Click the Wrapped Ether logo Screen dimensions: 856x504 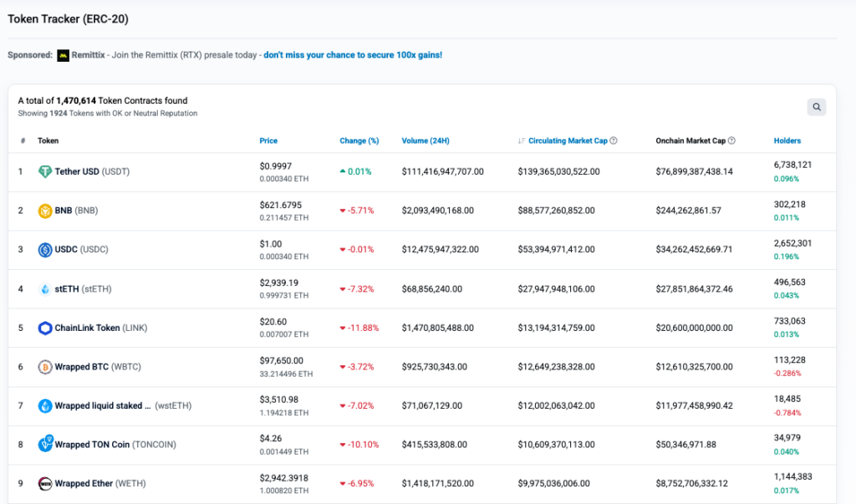pyautogui.click(x=45, y=484)
